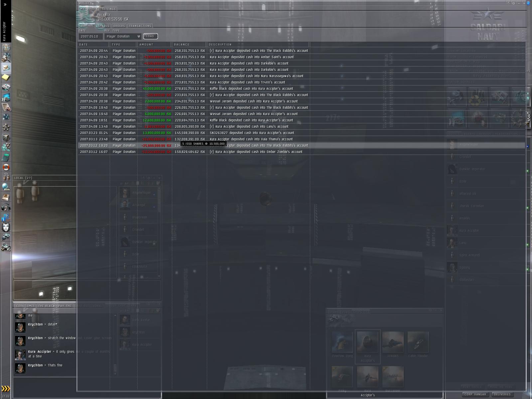The height and width of the screenshot is (399, 532).
Task: Open Guests tab in station panel
Action: (x=454, y=134)
